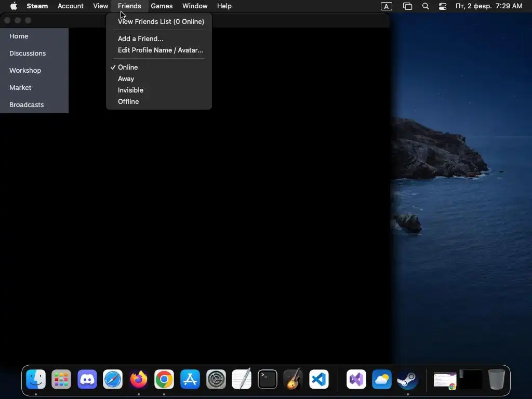Image resolution: width=532 pixels, height=399 pixels.
Task: Open the Window menu
Action: [x=195, y=6]
